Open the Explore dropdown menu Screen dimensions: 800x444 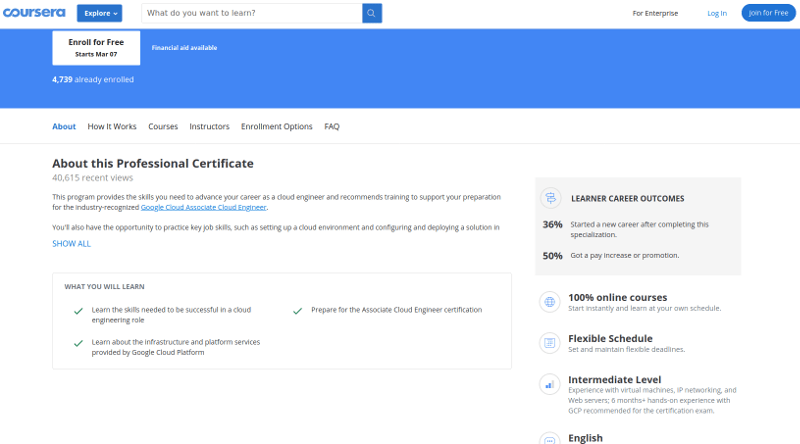[x=99, y=13]
